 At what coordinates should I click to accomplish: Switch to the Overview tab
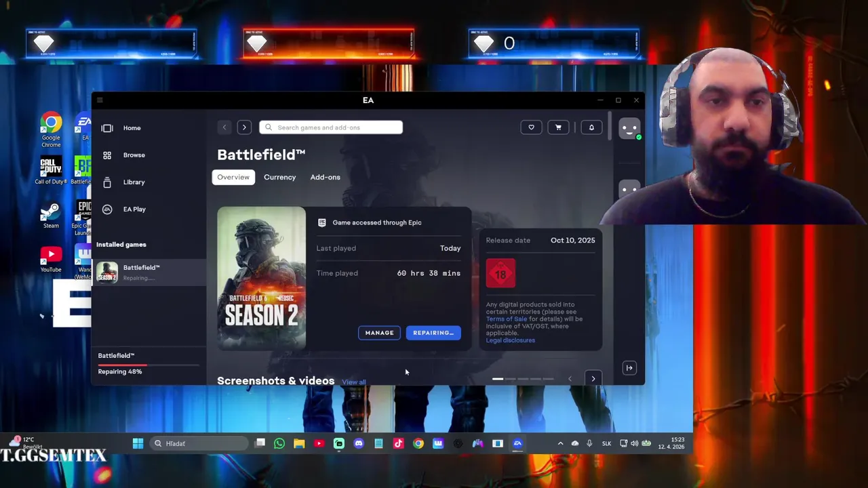[233, 177]
